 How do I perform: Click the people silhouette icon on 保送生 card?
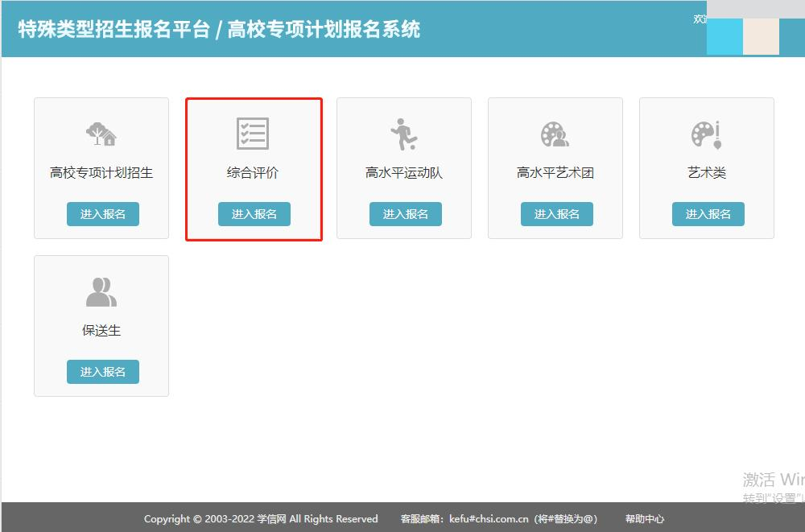pos(102,291)
